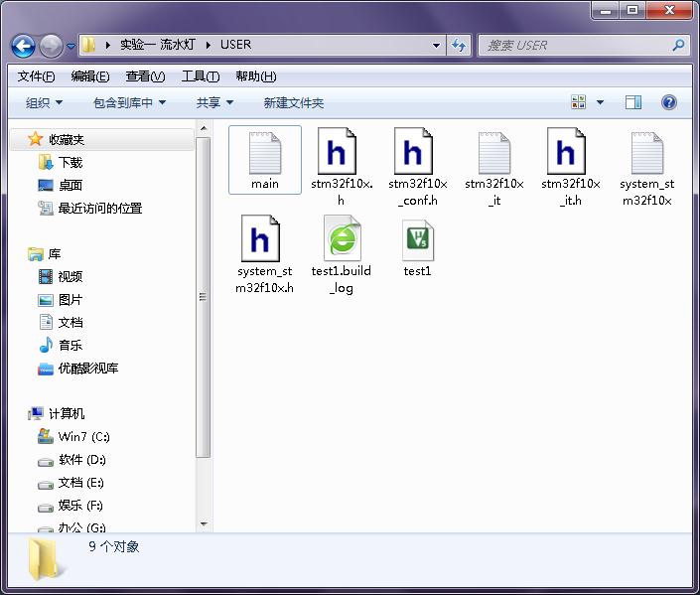Select the test1 Keil project file icon
The width and height of the screenshot is (700, 595).
(x=418, y=239)
